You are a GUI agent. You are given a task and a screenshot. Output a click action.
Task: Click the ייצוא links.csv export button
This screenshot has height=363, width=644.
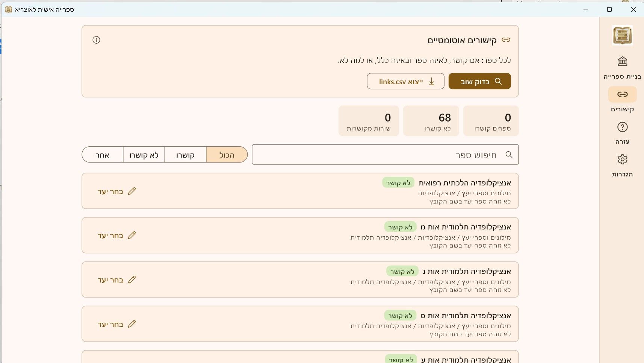405,81
